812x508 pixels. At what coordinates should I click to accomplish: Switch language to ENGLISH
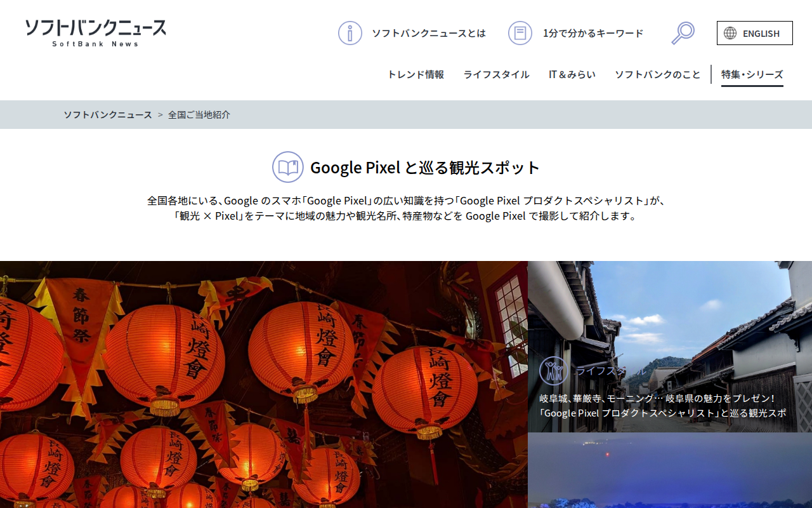click(755, 33)
